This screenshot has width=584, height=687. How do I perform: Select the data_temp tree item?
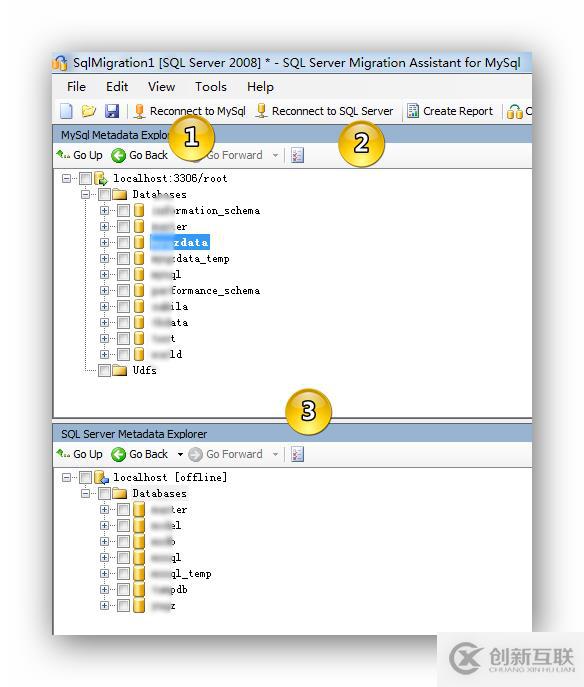click(x=190, y=259)
